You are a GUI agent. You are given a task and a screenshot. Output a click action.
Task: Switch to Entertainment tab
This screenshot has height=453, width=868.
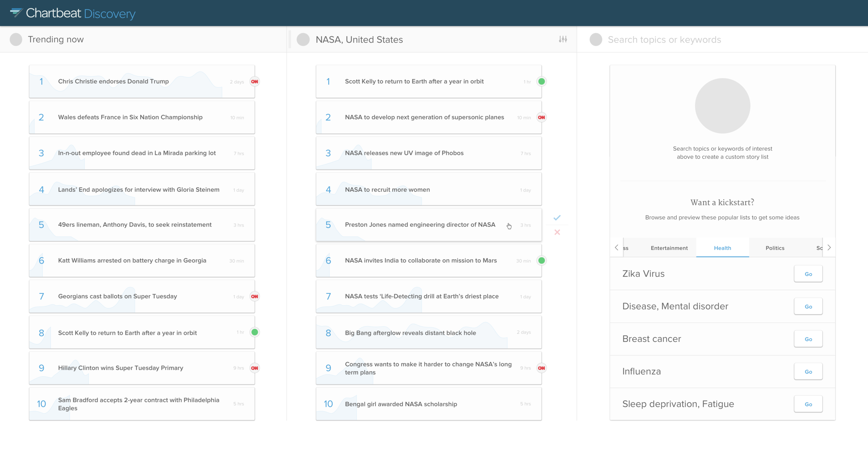[x=669, y=248]
